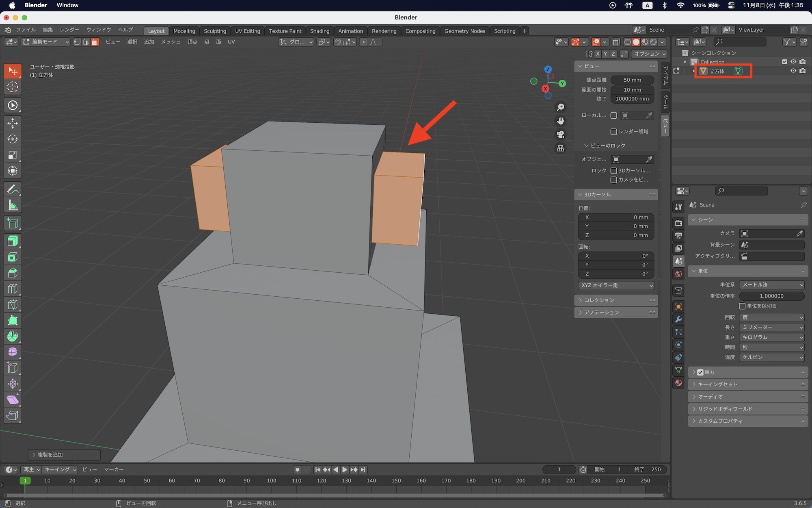Select the Rotate tool

[x=13, y=139]
